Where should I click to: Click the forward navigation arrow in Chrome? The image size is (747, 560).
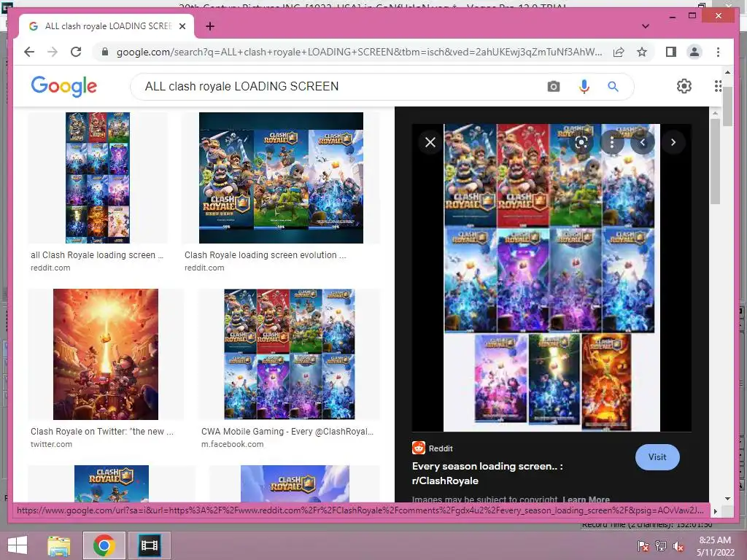pos(53,52)
